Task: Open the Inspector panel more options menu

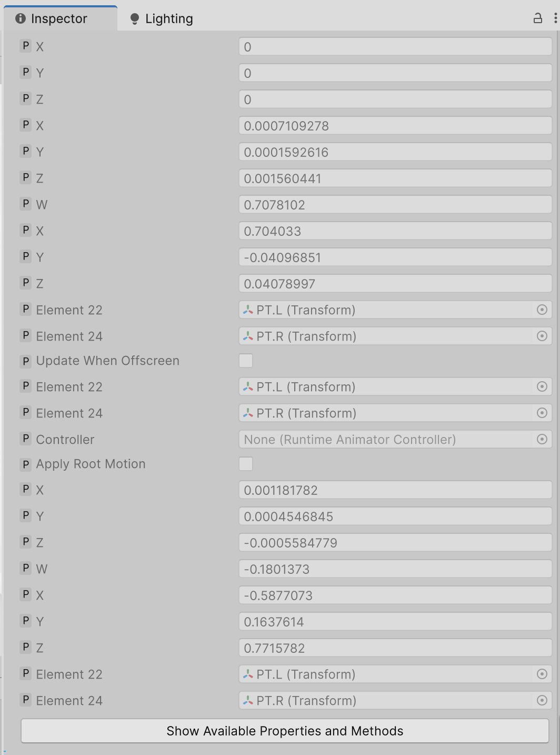Action: [x=555, y=18]
